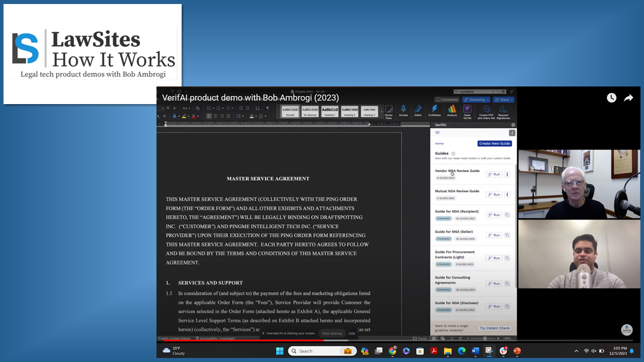Open the Editor tool in ribbon

pyautogui.click(x=418, y=110)
